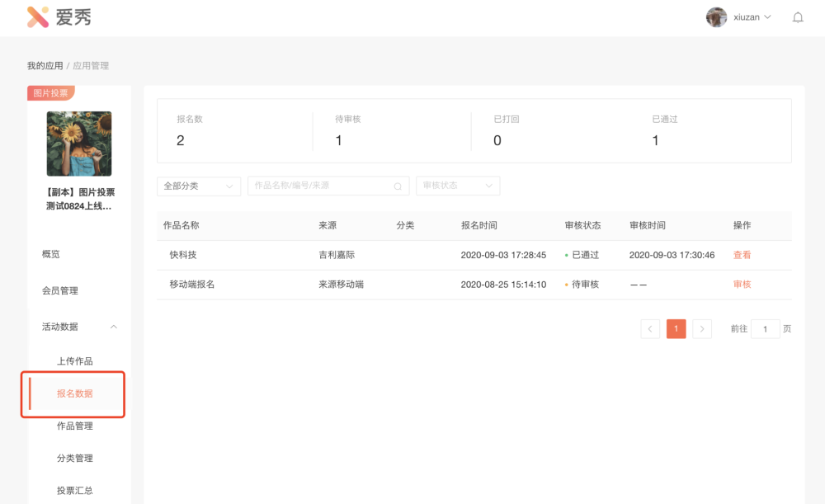
Task: Open 概览 in the sidebar
Action: point(51,254)
